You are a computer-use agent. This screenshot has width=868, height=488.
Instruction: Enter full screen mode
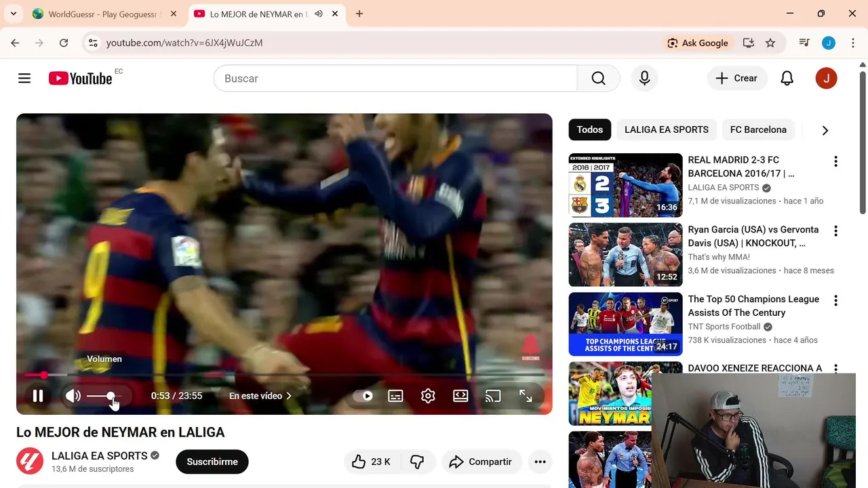pos(526,396)
